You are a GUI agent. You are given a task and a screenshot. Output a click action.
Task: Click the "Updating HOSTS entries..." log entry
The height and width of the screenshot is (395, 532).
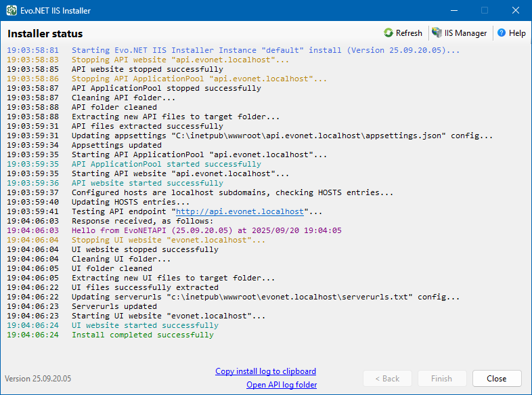pyautogui.click(x=130, y=202)
